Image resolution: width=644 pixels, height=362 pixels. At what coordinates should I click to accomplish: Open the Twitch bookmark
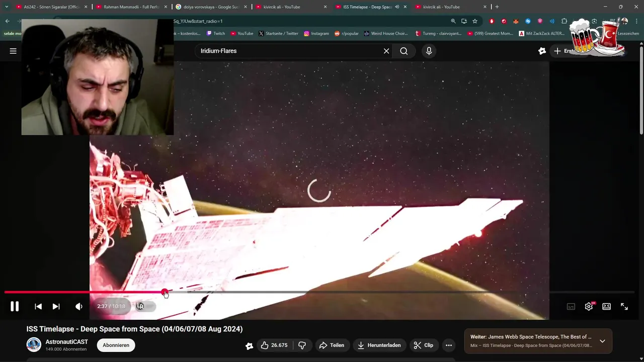[x=216, y=33]
